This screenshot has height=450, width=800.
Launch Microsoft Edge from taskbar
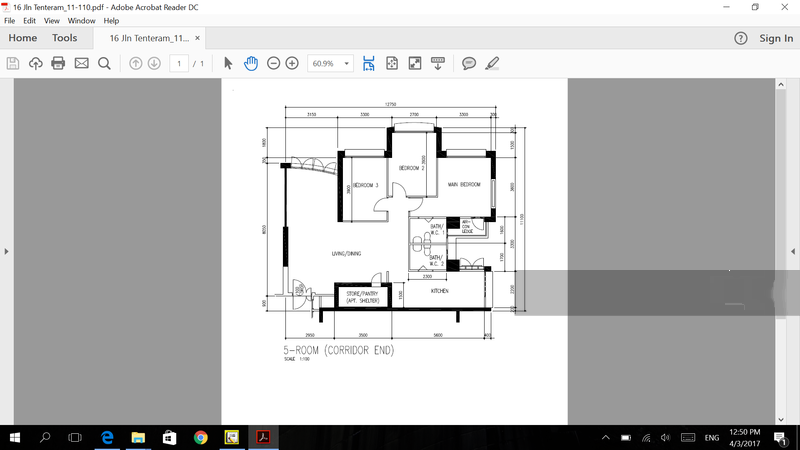pos(107,437)
